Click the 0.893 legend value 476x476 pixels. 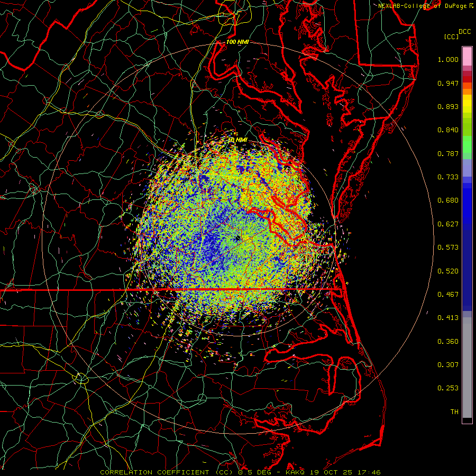(x=448, y=106)
